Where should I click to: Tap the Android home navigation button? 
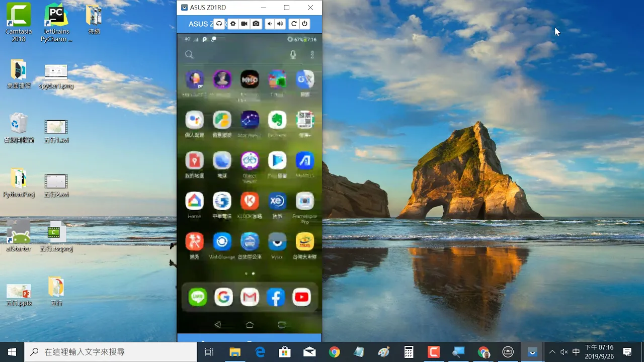click(250, 325)
